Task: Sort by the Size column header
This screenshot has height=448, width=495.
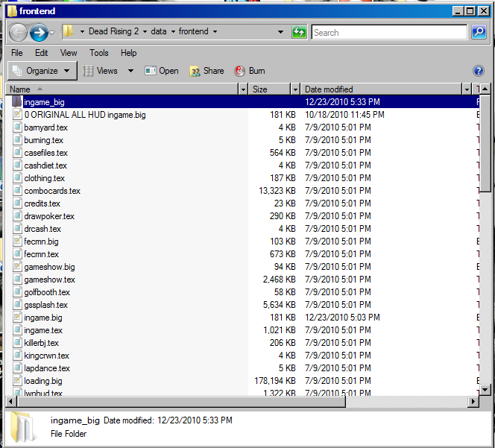Action: pyautogui.click(x=270, y=89)
